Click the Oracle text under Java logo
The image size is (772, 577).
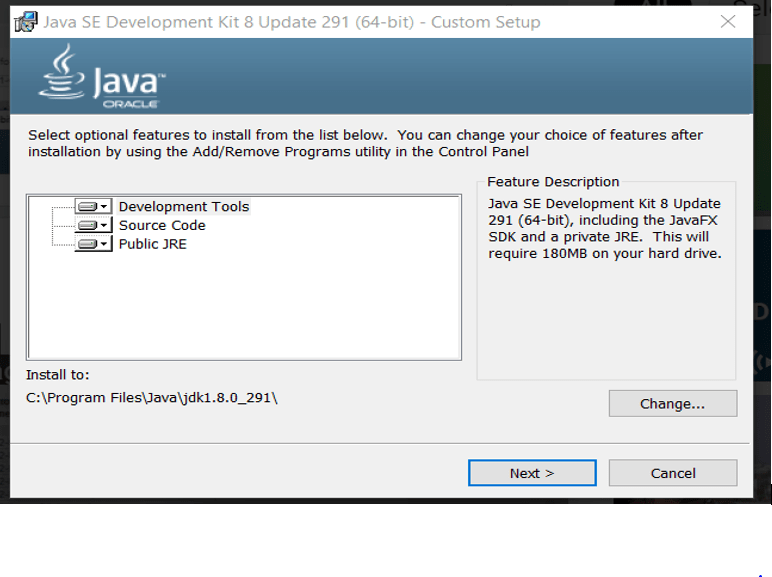tap(130, 104)
